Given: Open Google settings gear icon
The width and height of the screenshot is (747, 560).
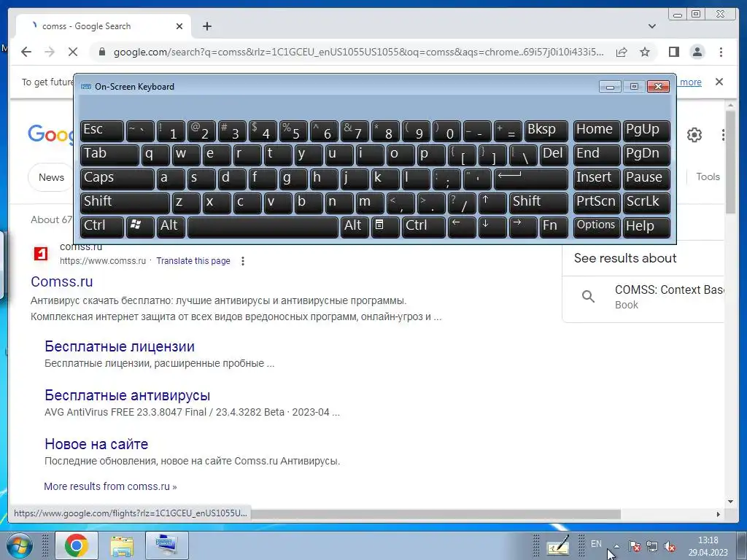Looking at the screenshot, I should [694, 135].
